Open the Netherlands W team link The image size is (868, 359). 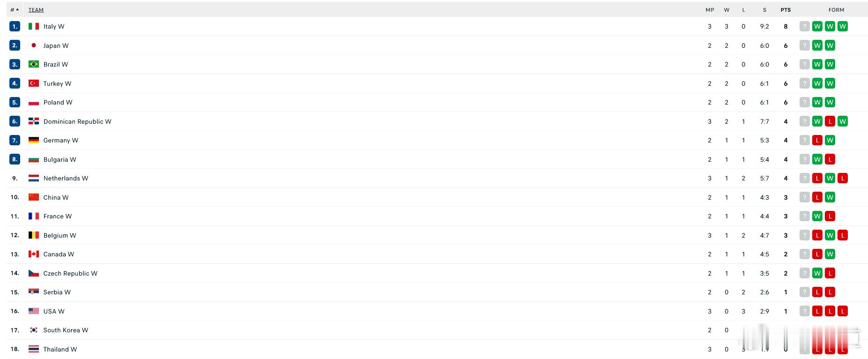pyautogui.click(x=66, y=178)
